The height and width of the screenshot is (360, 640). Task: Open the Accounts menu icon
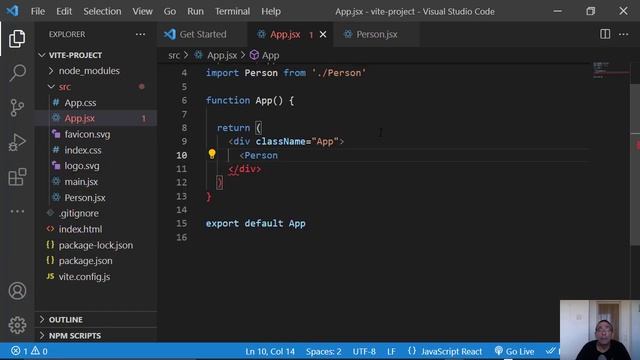point(17,291)
